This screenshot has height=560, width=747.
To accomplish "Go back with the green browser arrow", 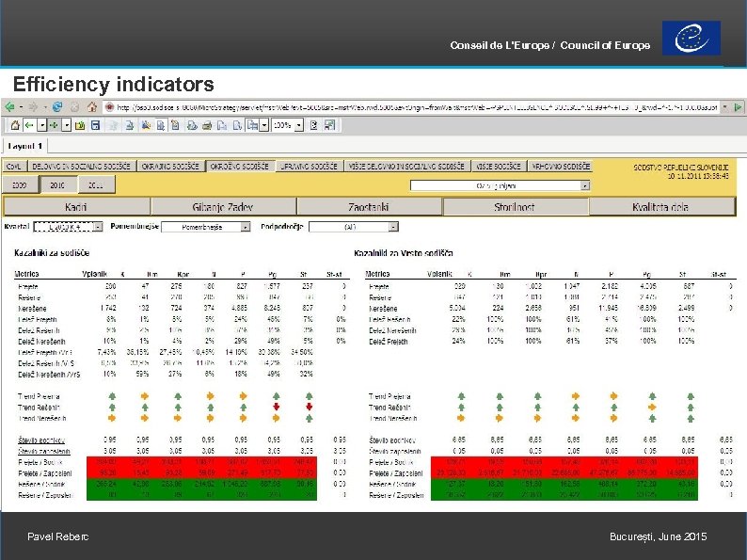I will pos(9,106).
